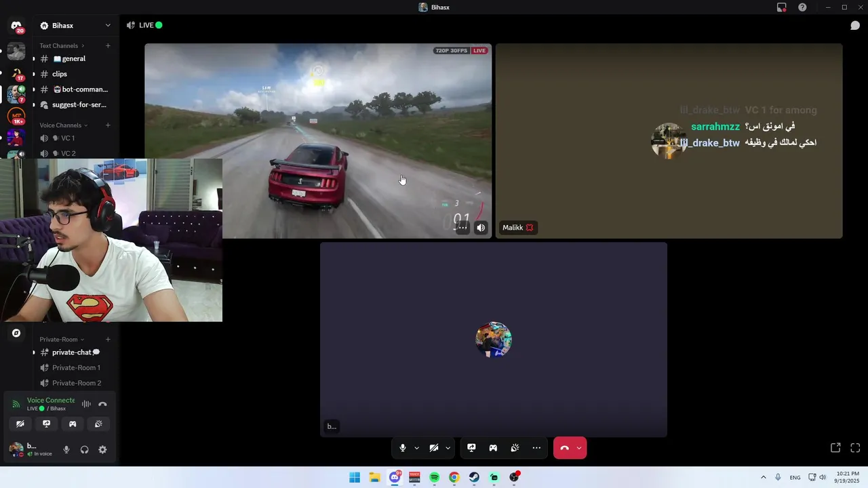Disconnect from call with red button
Image resolution: width=868 pixels, height=488 pixels.
tap(564, 448)
